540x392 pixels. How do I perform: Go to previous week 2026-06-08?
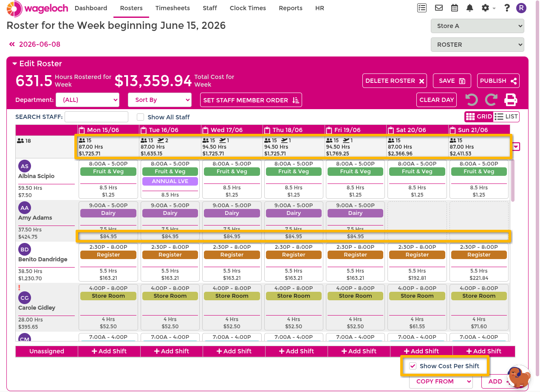coord(35,44)
